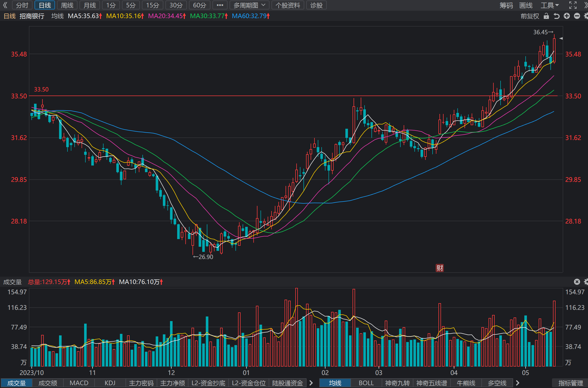Activate 画线 drawing tools
Screen dimensions: 588x388
pos(526,5)
